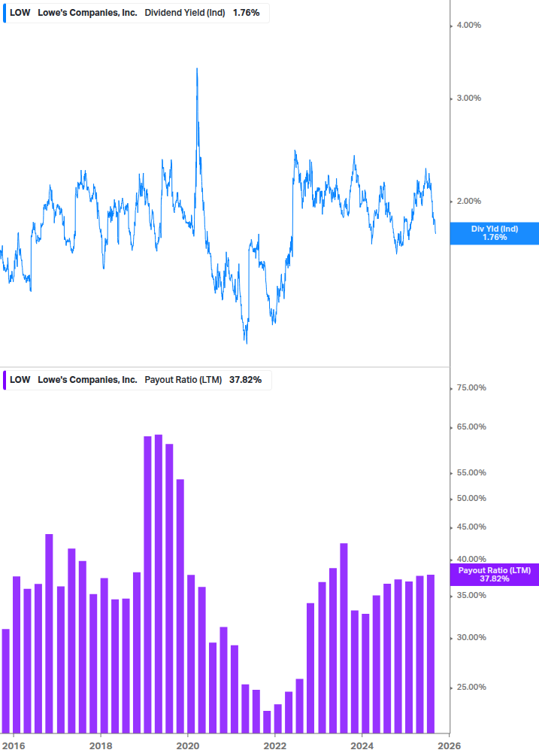Screen dimensions: 539x756
Task: Click the 37.82% value in payout legend
Action: click(246, 380)
